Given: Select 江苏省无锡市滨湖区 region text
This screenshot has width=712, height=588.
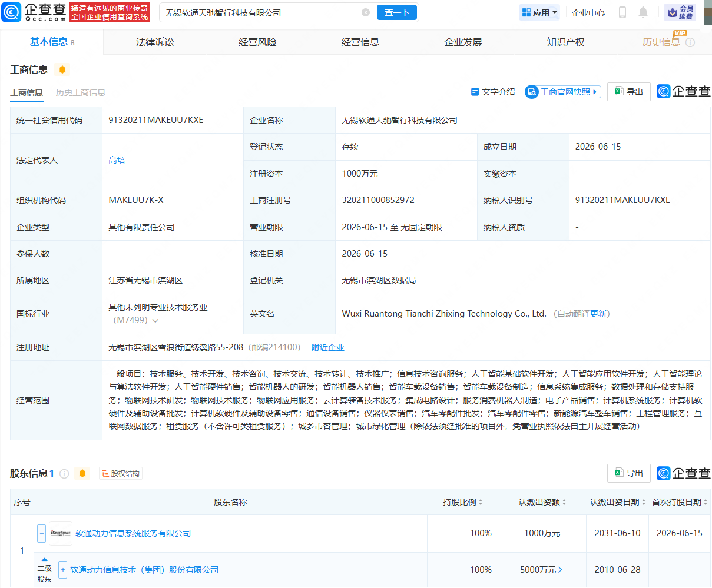Looking at the screenshot, I should tap(145, 280).
